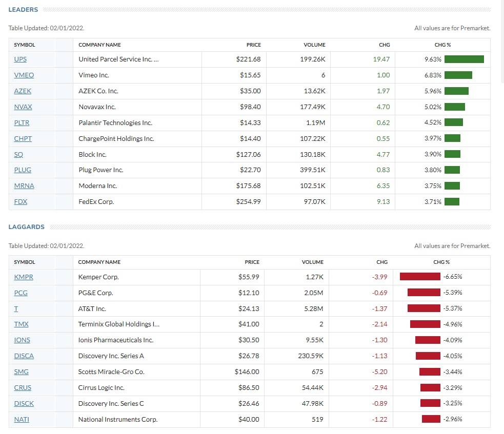
Task: Open the AZEK symbol page
Action: [x=23, y=91]
